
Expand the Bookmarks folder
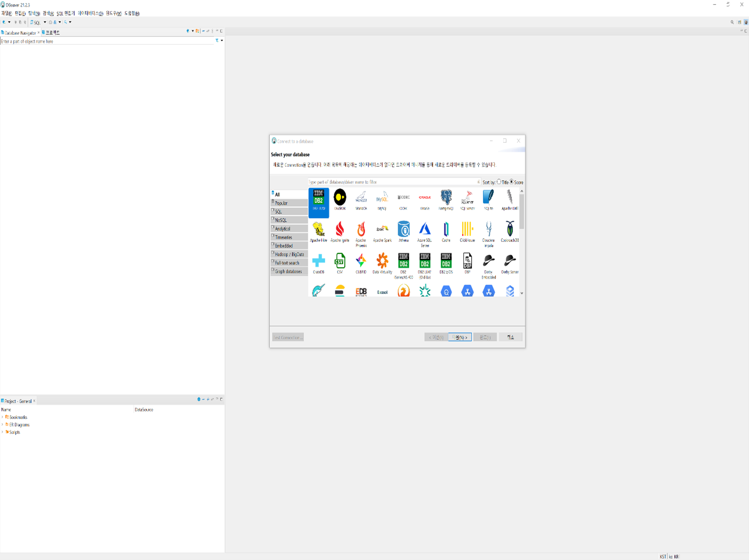point(3,417)
